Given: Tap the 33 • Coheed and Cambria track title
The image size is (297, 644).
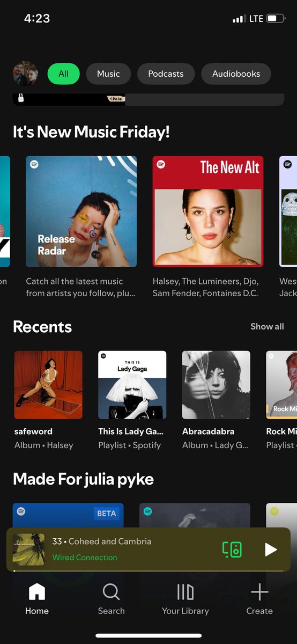Looking at the screenshot, I should pyautogui.click(x=102, y=541).
